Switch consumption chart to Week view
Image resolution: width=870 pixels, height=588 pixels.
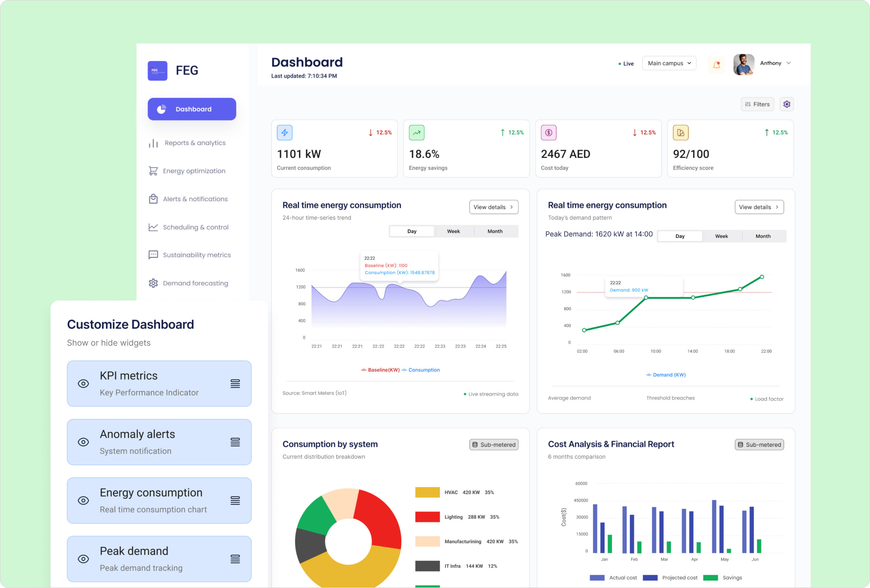pos(453,231)
